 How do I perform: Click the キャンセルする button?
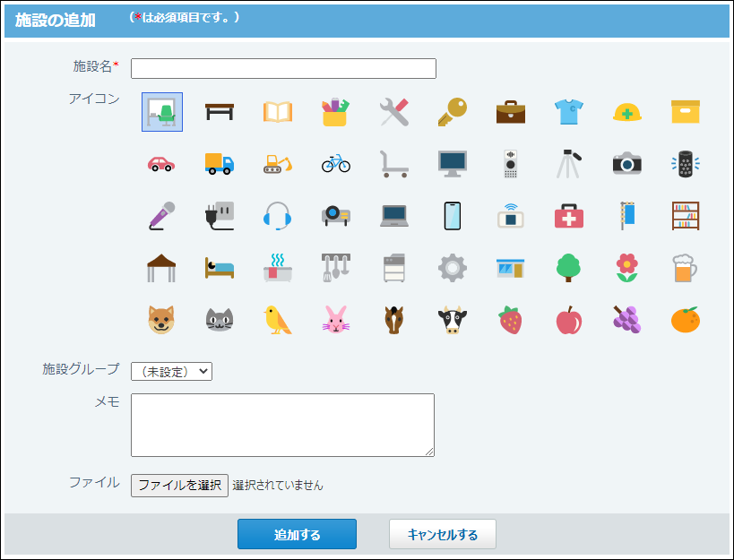pos(443,534)
